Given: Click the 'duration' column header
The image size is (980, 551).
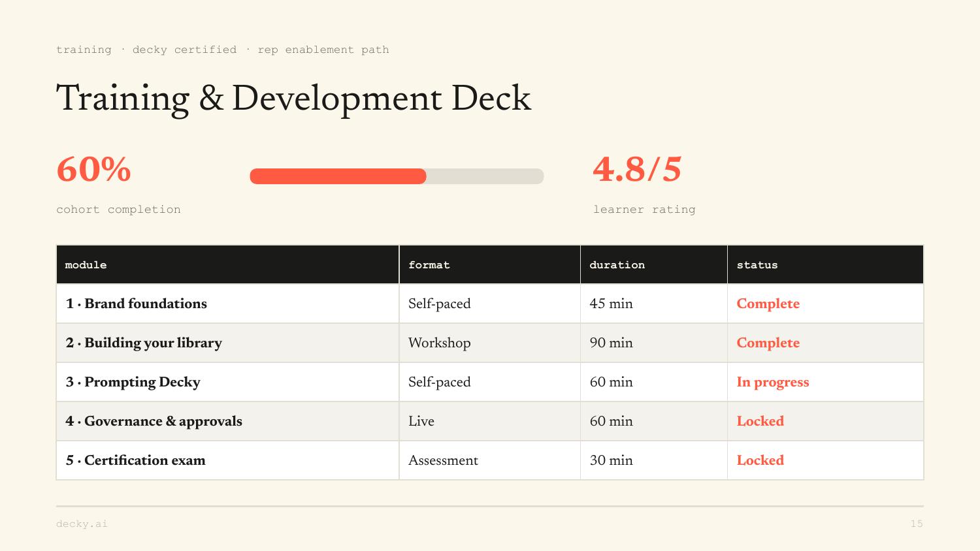Looking at the screenshot, I should pos(653,264).
